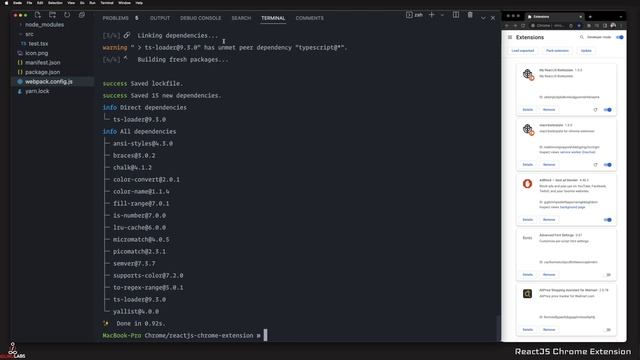Open manifest.json in the Explorer
Image resolution: width=640 pixels, height=360 pixels.
tap(42, 62)
